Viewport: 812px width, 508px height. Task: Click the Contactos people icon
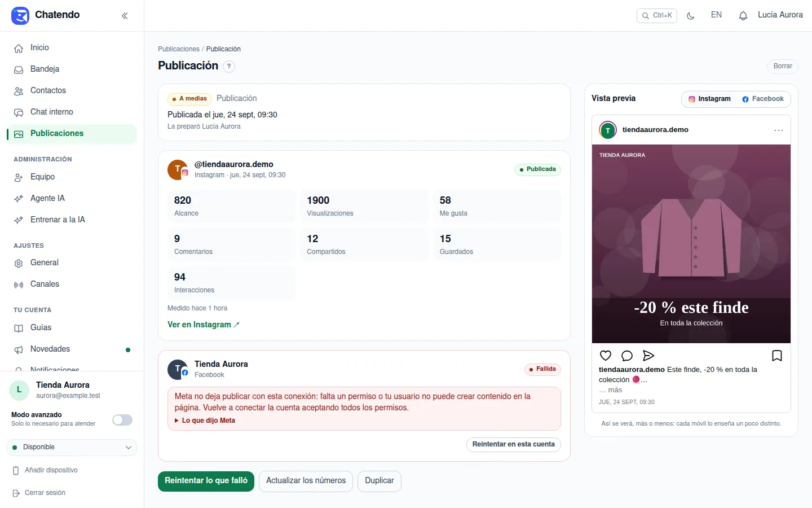tap(19, 91)
